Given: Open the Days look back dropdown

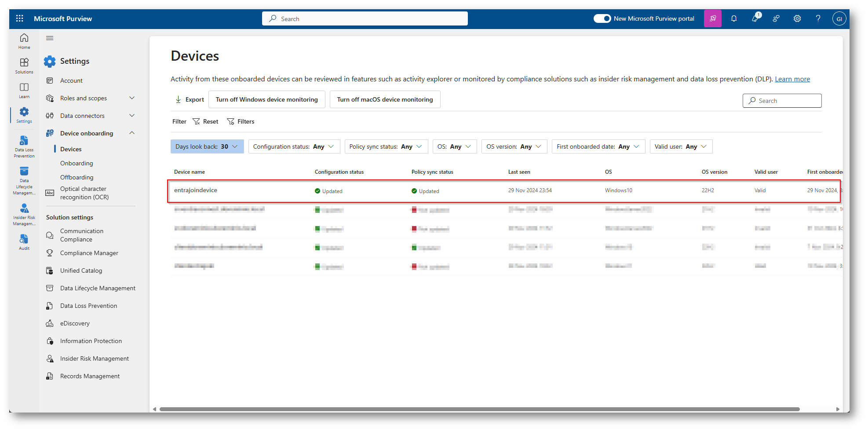Looking at the screenshot, I should 207,146.
